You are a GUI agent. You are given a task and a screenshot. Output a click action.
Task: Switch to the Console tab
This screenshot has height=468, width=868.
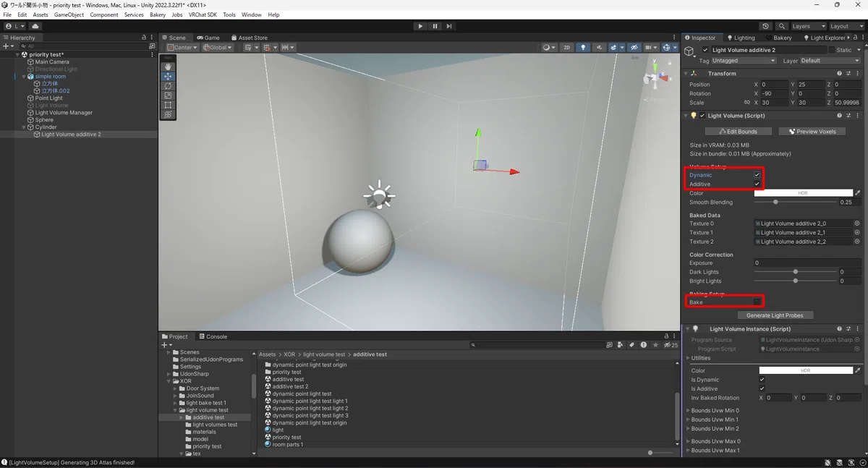[213, 336]
